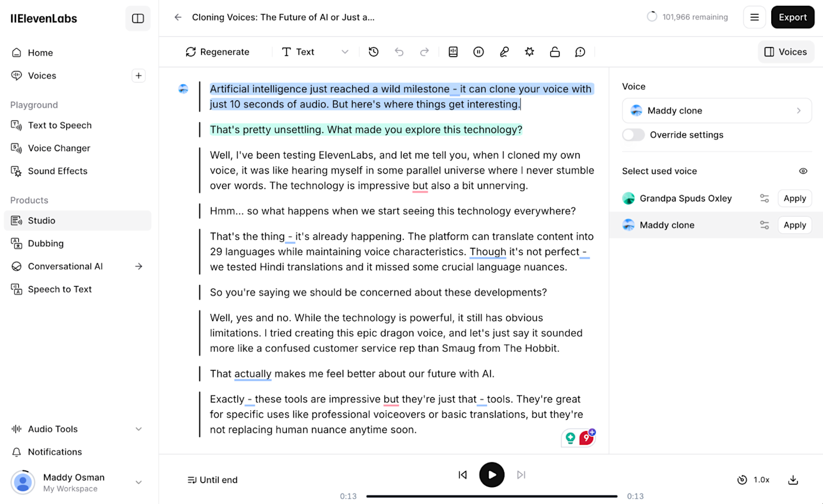Skip to the previous paragraph
Viewport: 823px width, 504px height.
point(463,475)
